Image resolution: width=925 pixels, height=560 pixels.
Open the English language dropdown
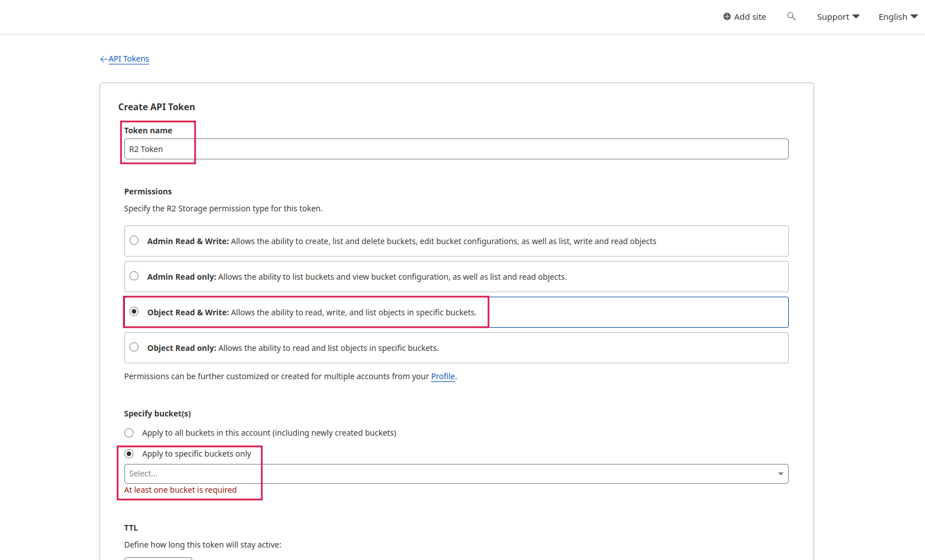[x=897, y=17]
